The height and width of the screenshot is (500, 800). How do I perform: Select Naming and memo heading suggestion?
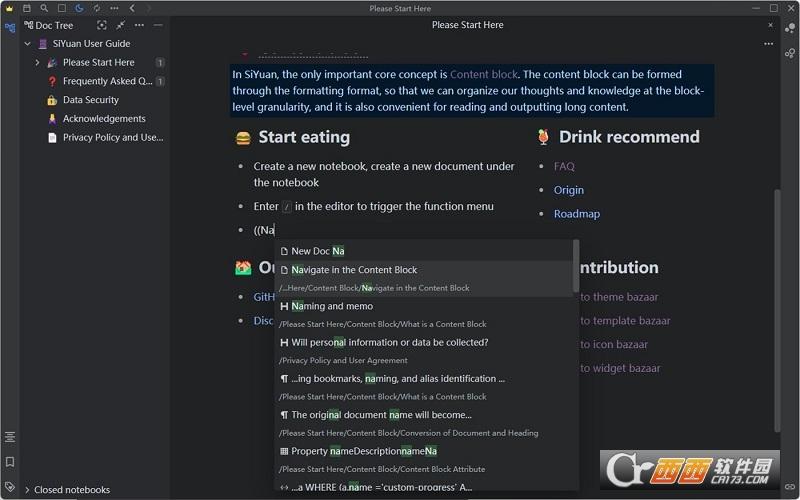[424, 315]
